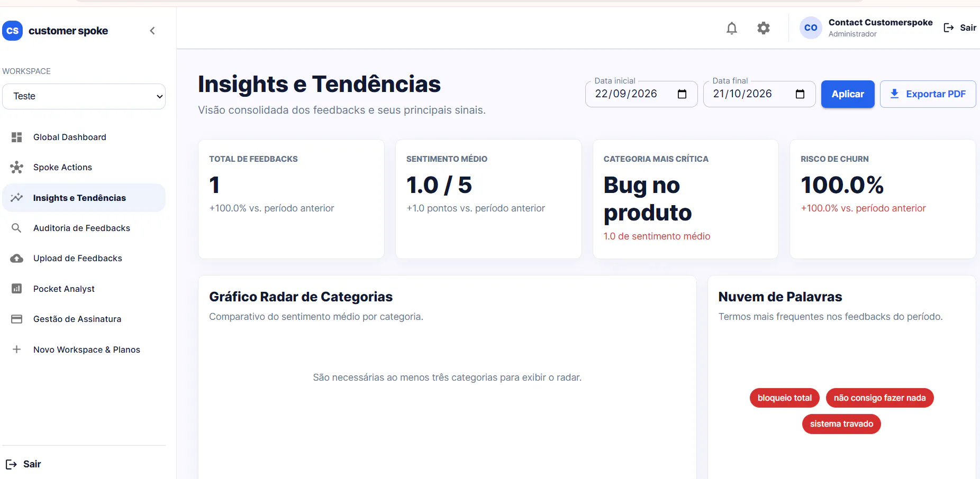Click the 'Gráfico Radar de Categorias' heading

[301, 297]
